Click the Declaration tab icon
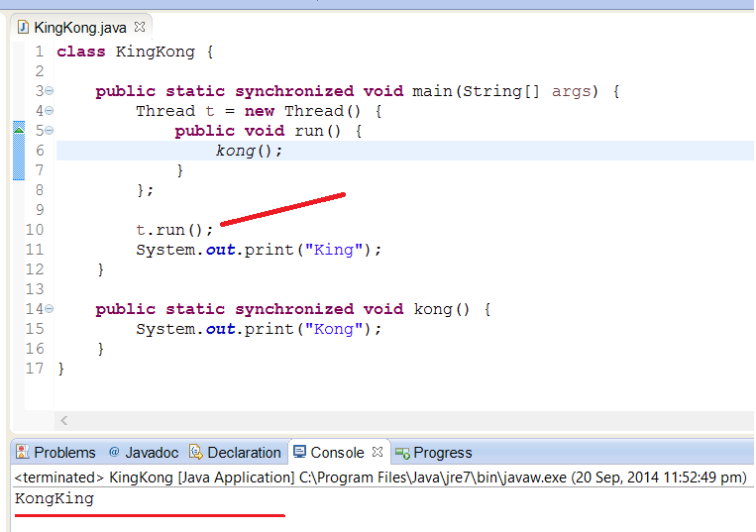This screenshot has height=532, width=756. (x=196, y=452)
